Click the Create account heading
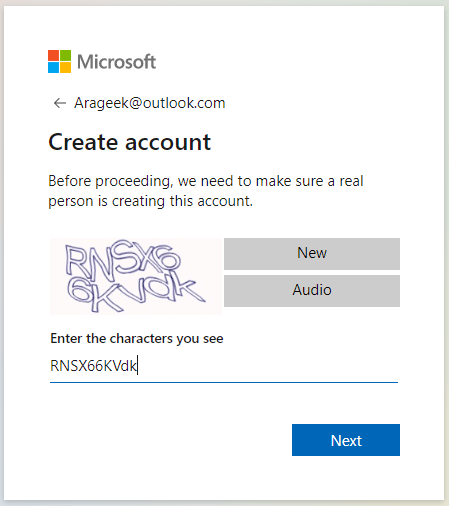The height and width of the screenshot is (506, 449). 130,142
